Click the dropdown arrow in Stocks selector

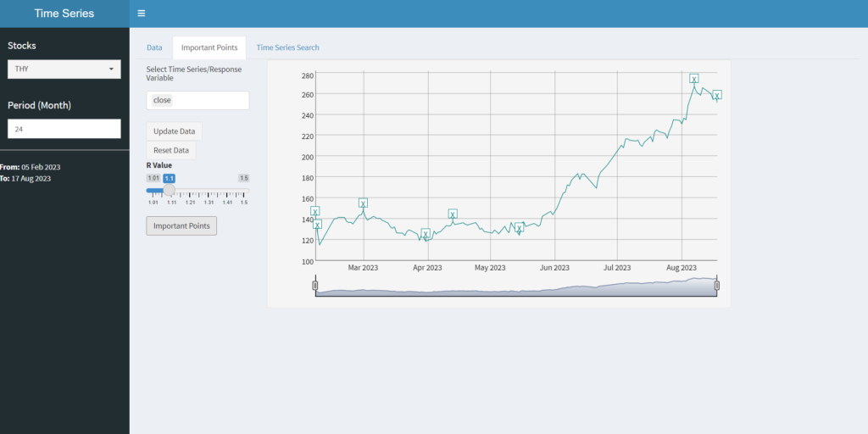111,70
